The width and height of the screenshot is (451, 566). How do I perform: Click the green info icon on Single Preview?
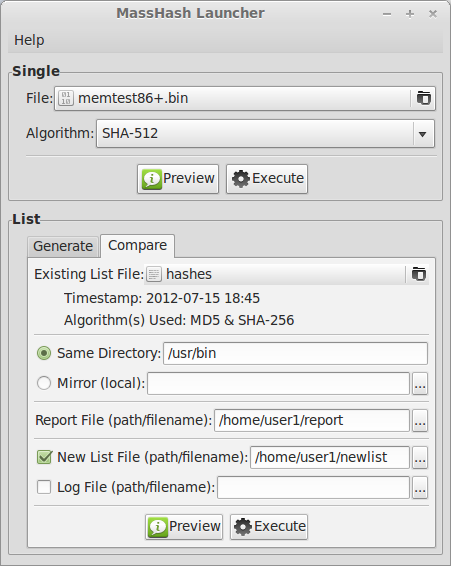[x=152, y=179]
